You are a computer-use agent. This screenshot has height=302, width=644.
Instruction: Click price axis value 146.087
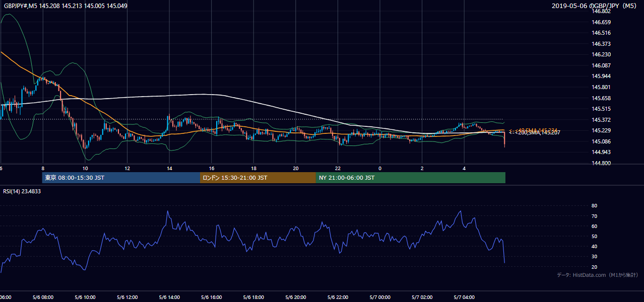coord(601,65)
